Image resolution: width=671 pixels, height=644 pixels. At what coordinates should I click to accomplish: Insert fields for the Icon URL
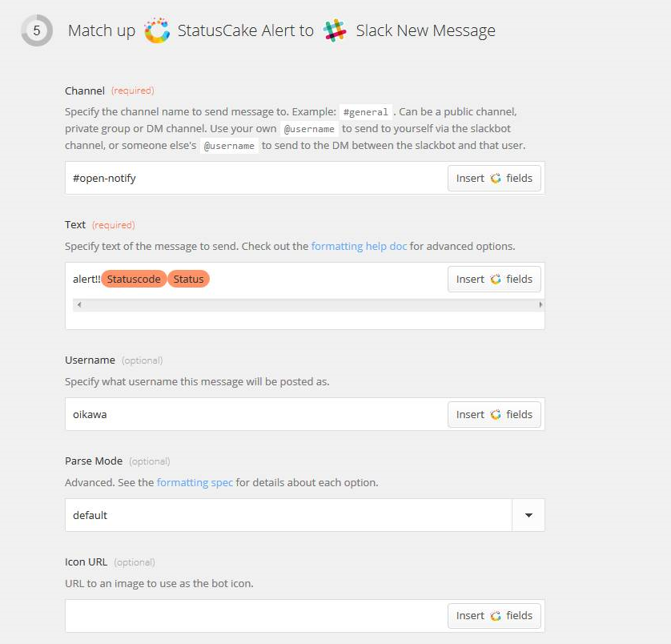(x=494, y=616)
